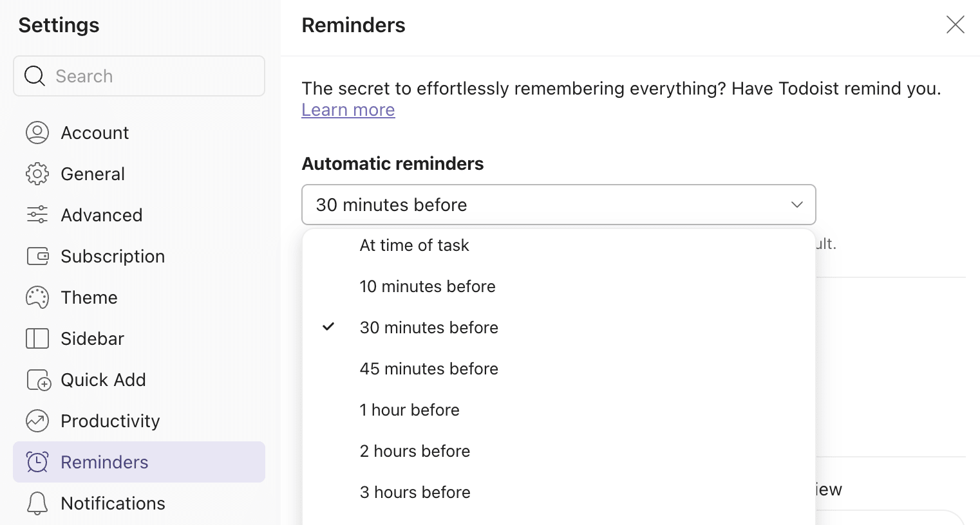This screenshot has height=525, width=980.
Task: Select "2 hours before" option
Action: tap(415, 451)
